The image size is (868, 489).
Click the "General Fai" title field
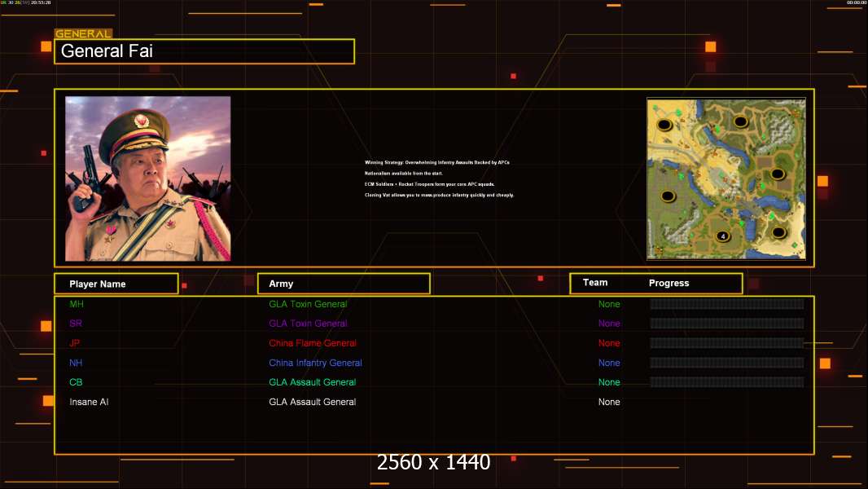pyautogui.click(x=204, y=51)
